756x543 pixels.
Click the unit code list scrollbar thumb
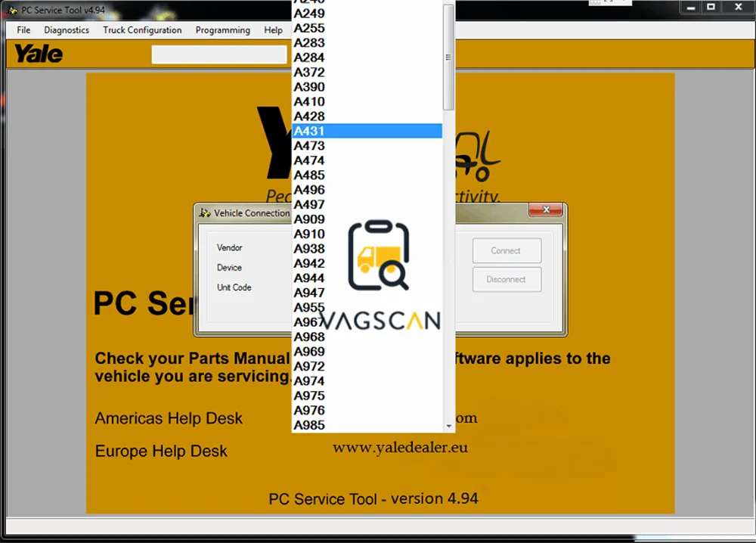pos(448,57)
